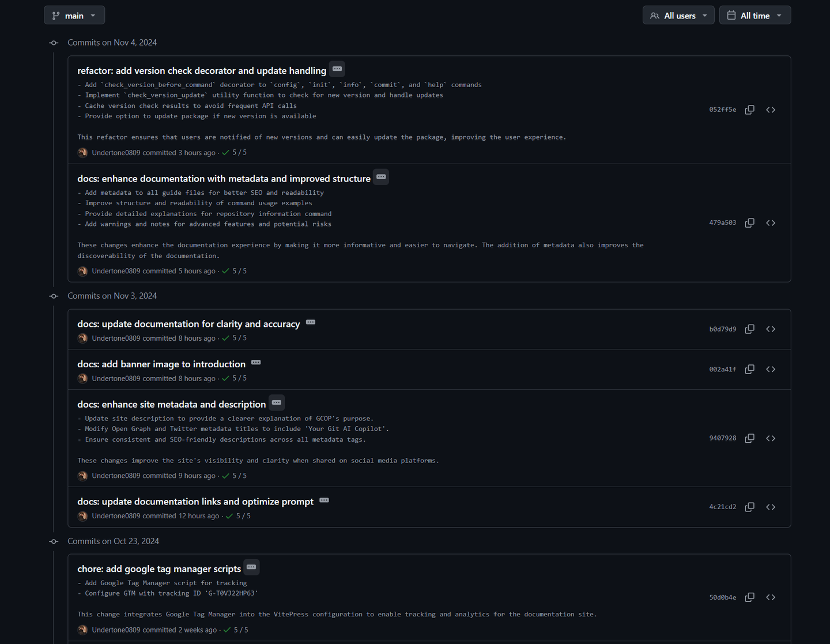Browse repository at commit 4c21cd2

pos(771,507)
